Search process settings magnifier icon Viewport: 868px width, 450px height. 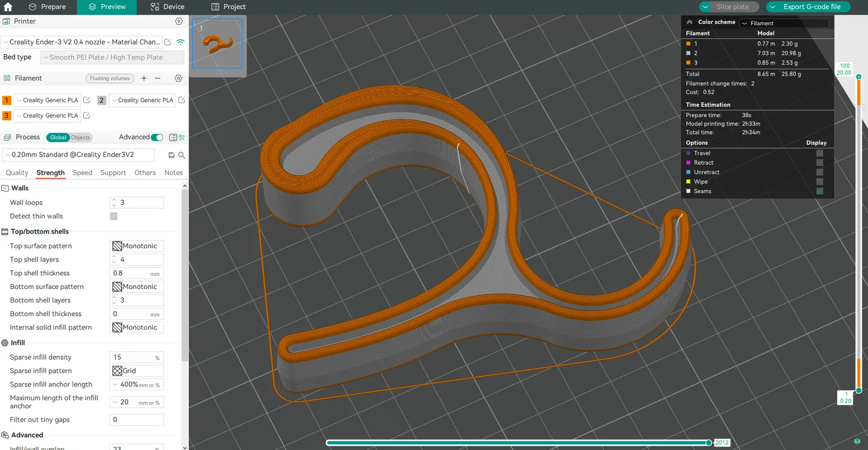coord(182,155)
